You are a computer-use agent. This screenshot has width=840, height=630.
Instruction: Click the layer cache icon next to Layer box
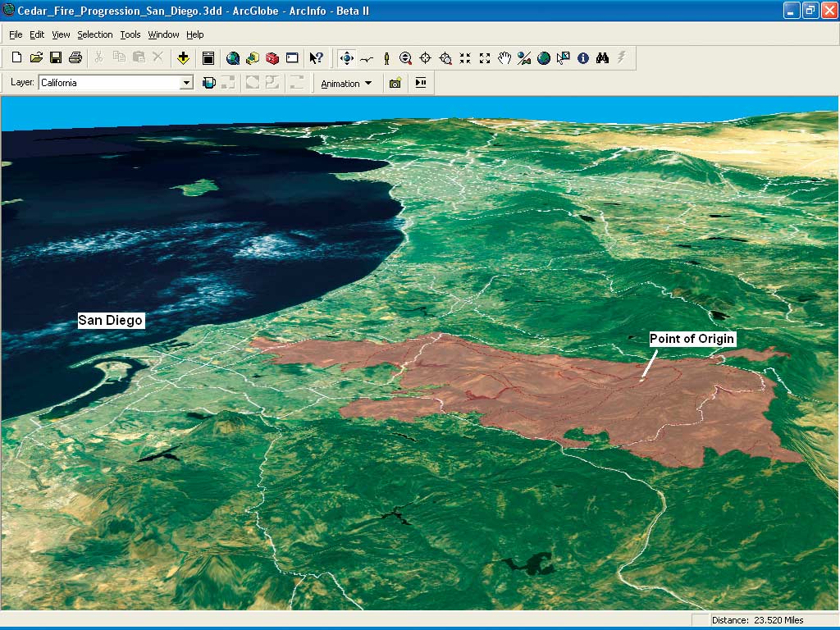209,83
